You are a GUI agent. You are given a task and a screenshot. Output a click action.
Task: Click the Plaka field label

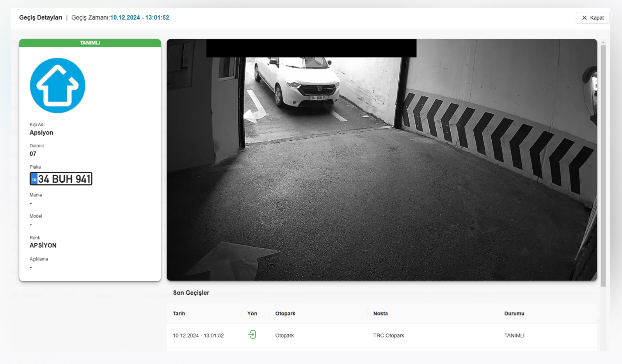tap(35, 167)
